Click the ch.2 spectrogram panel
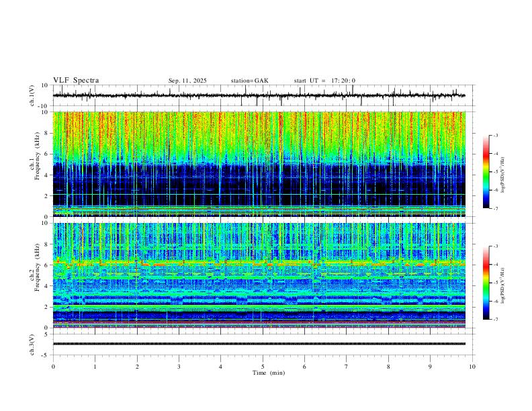This screenshot has height=411, width=532. [259, 275]
